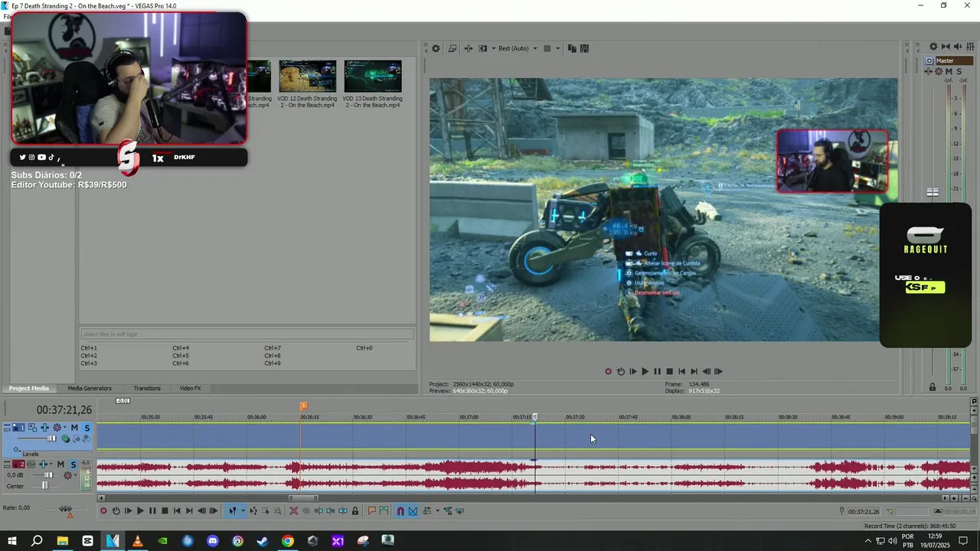Toggle the Master fader lock icon
The image size is (980, 551).
[x=933, y=387]
